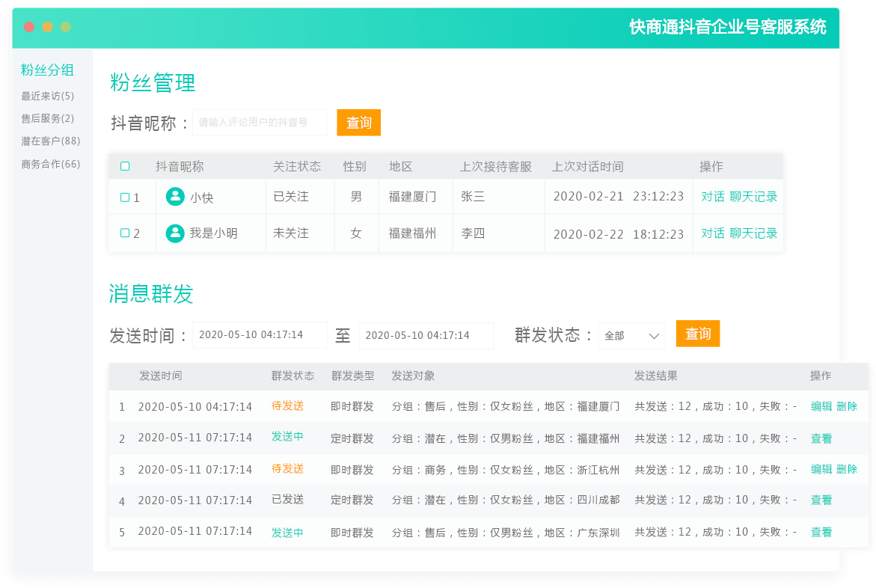Click the 即时群发 type in message row 3
This screenshot has height=588, width=876.
coord(352,470)
